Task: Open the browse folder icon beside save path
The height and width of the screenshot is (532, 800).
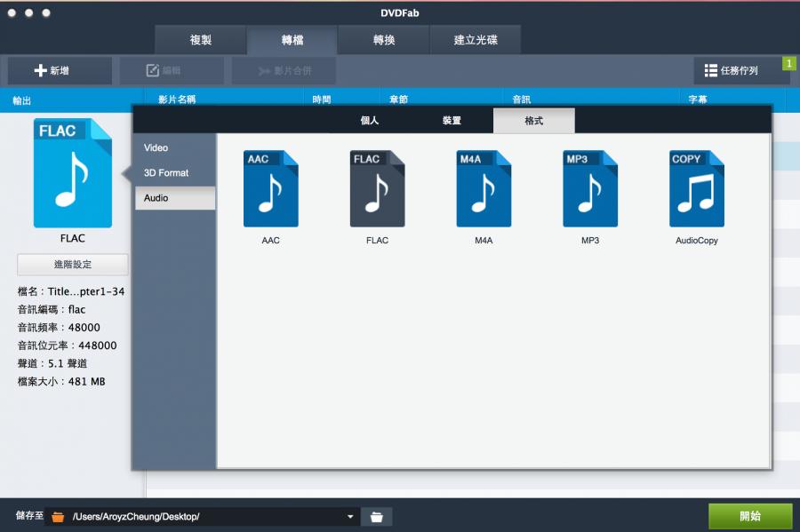Action: 377,517
